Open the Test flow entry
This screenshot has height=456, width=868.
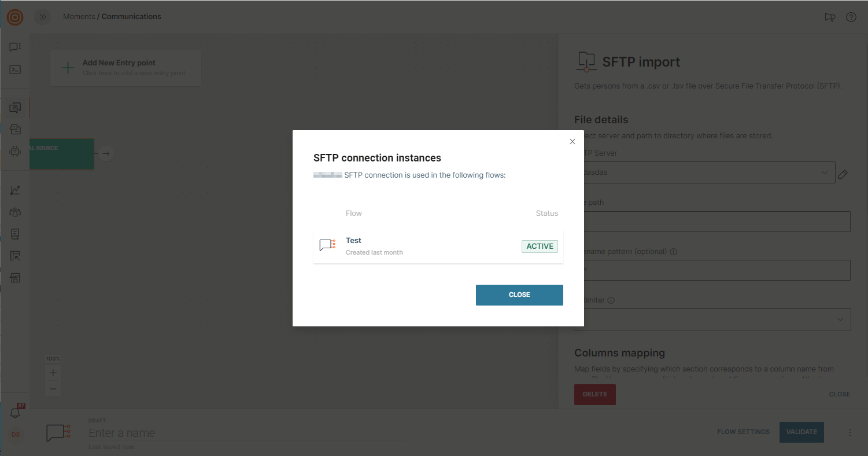354,241
